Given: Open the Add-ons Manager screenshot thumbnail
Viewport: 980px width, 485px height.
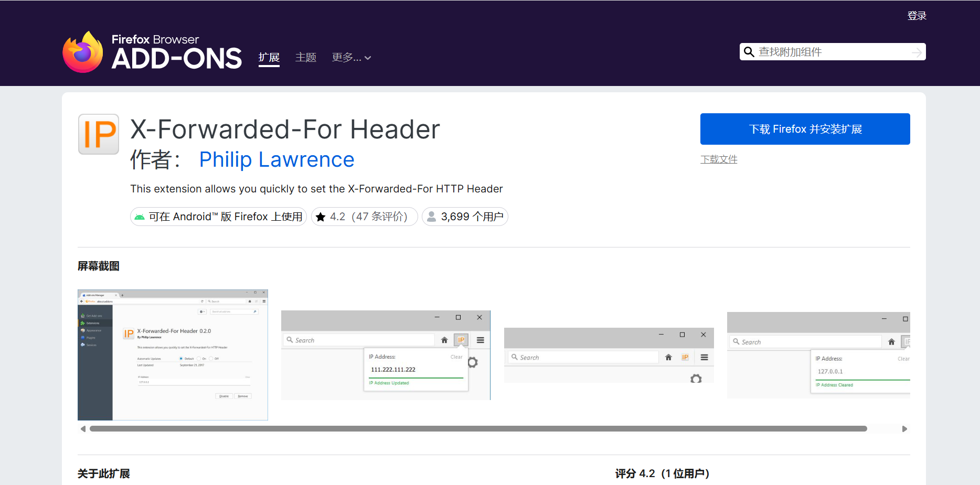Looking at the screenshot, I should (x=173, y=355).
